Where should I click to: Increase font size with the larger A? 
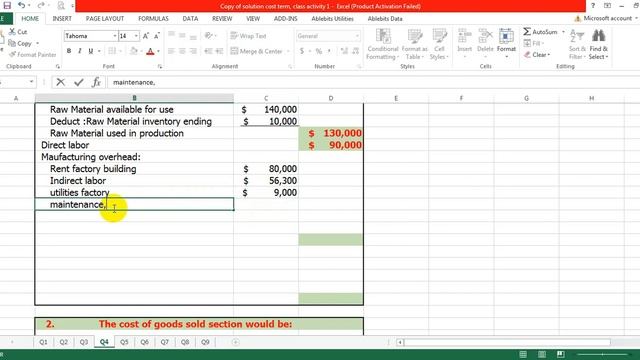[x=146, y=36]
